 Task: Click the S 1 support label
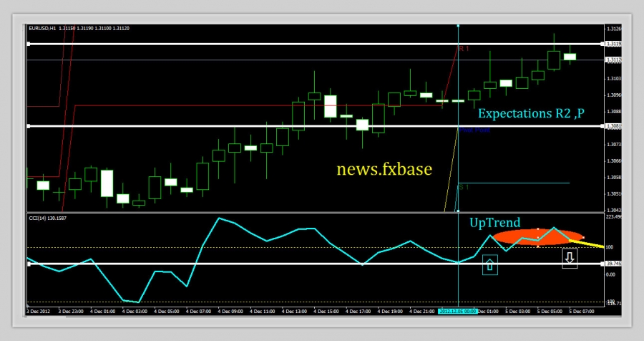pos(464,186)
